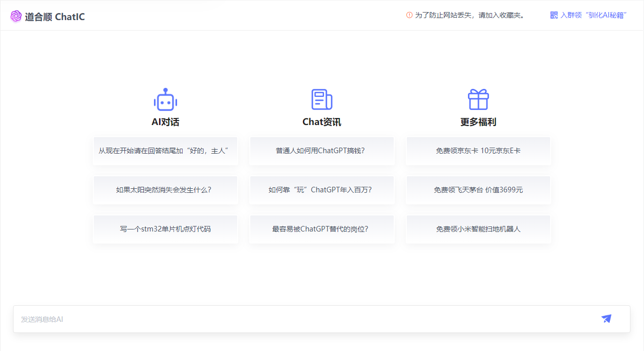The height and width of the screenshot is (351, 644).
Task: Click the AI对话 heading
Action: (x=166, y=122)
